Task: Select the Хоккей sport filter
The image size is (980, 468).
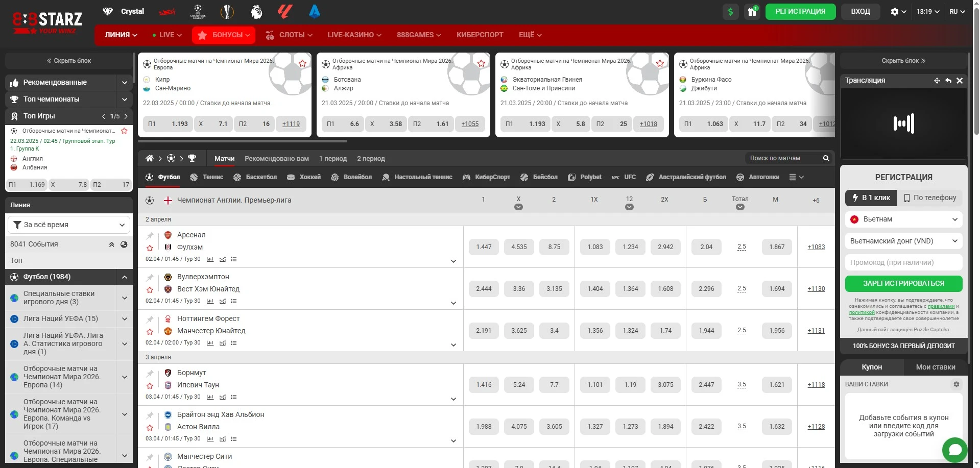Action: click(304, 177)
